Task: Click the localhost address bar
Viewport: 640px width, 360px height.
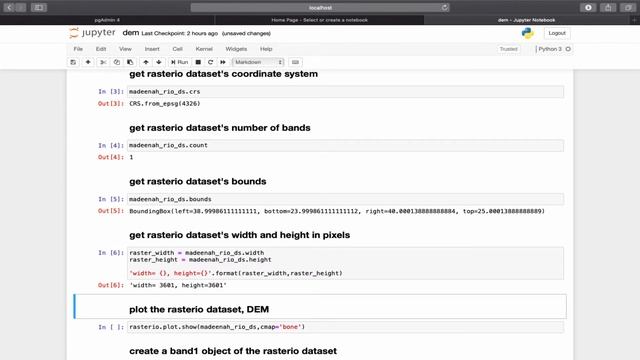Action: coord(320,7)
